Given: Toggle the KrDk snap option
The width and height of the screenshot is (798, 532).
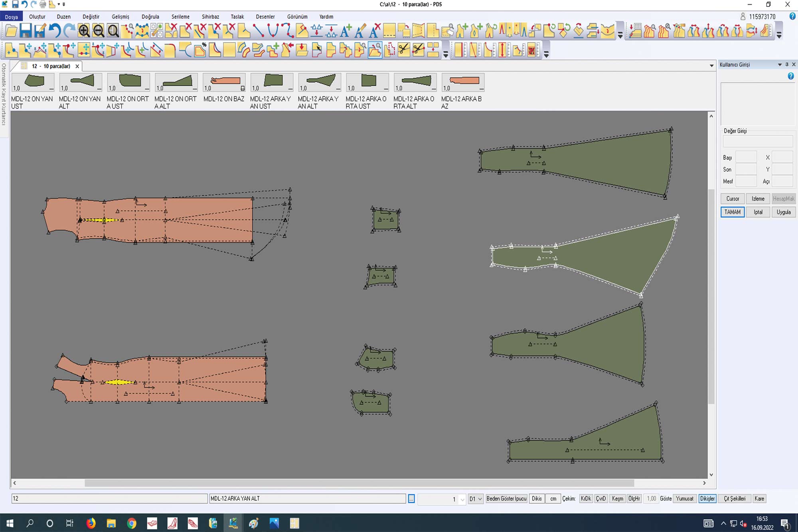Looking at the screenshot, I should click(585, 498).
